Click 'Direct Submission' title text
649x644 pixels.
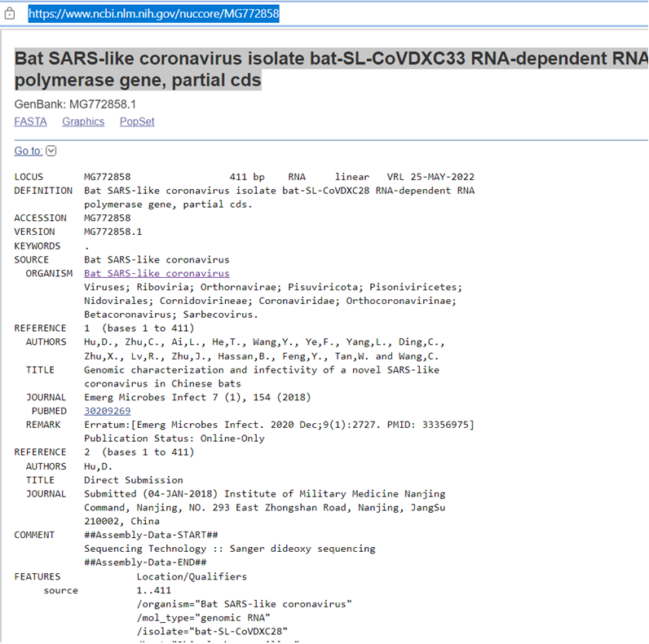133,479
